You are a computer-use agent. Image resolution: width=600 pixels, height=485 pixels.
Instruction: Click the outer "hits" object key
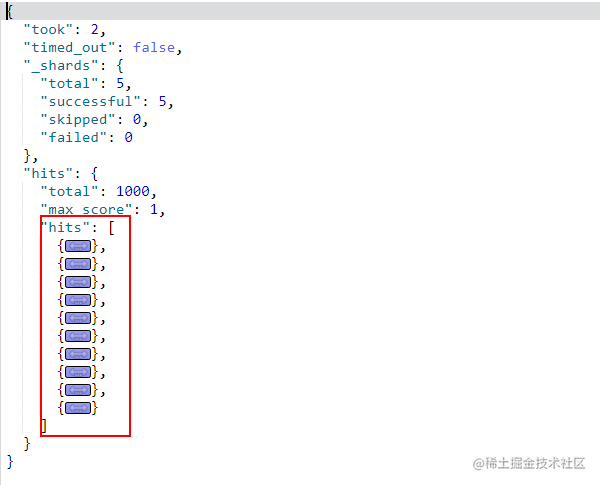coord(48,173)
